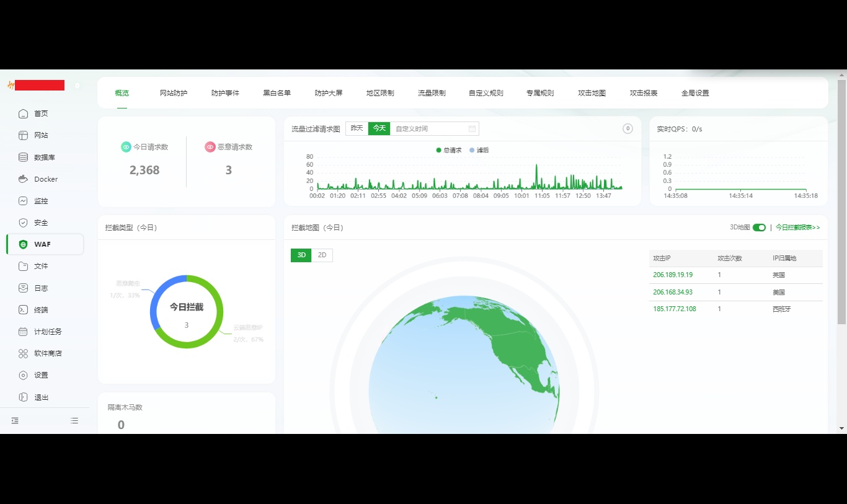Open the 防护大屏 tab
The image size is (847, 504).
pos(329,93)
